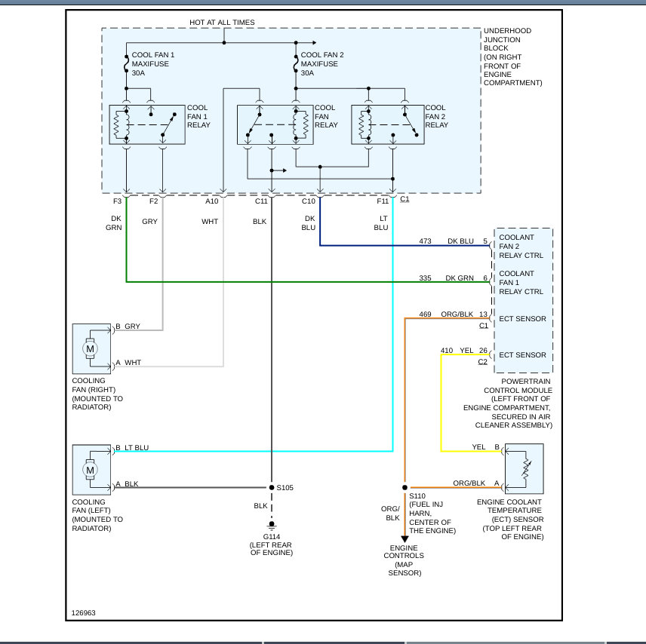Click the ECT SENSOR label at pin 13

[x=522, y=319]
